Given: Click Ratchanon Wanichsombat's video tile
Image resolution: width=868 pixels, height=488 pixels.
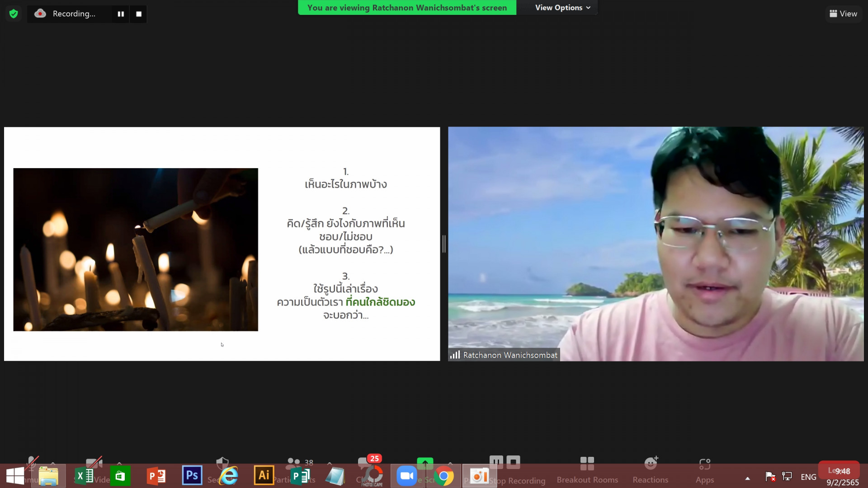Looking at the screenshot, I should [x=656, y=244].
